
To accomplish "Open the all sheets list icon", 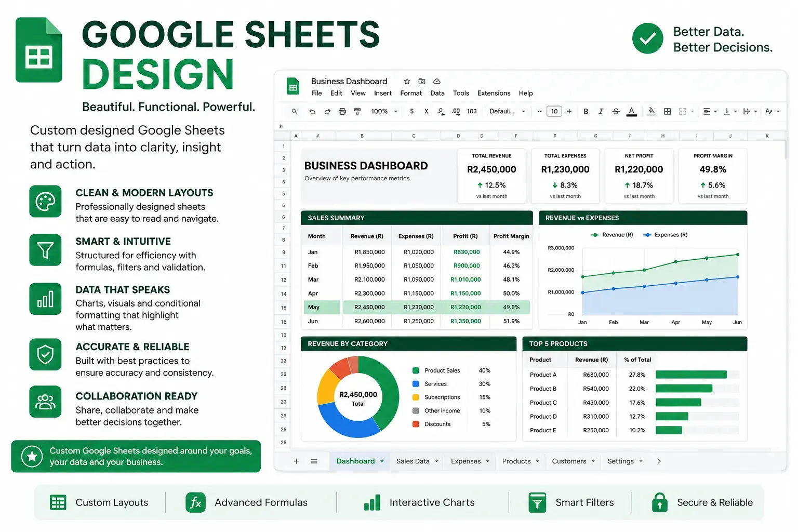I will 314,461.
